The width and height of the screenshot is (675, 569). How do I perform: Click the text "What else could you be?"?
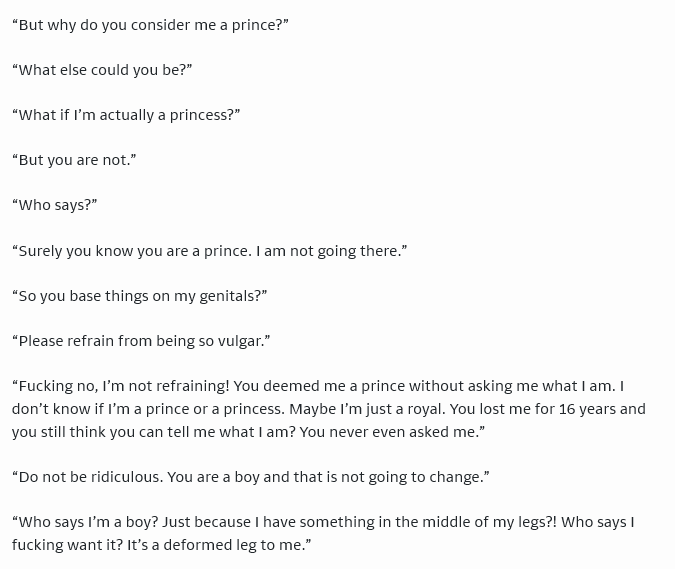[x=102, y=70]
